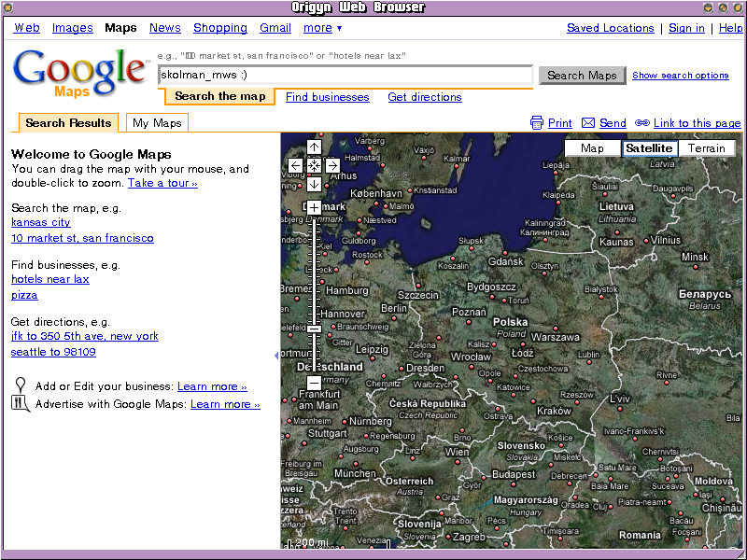Zoom in with the plus button
Screen dimensions: 747x560
[x=314, y=207]
